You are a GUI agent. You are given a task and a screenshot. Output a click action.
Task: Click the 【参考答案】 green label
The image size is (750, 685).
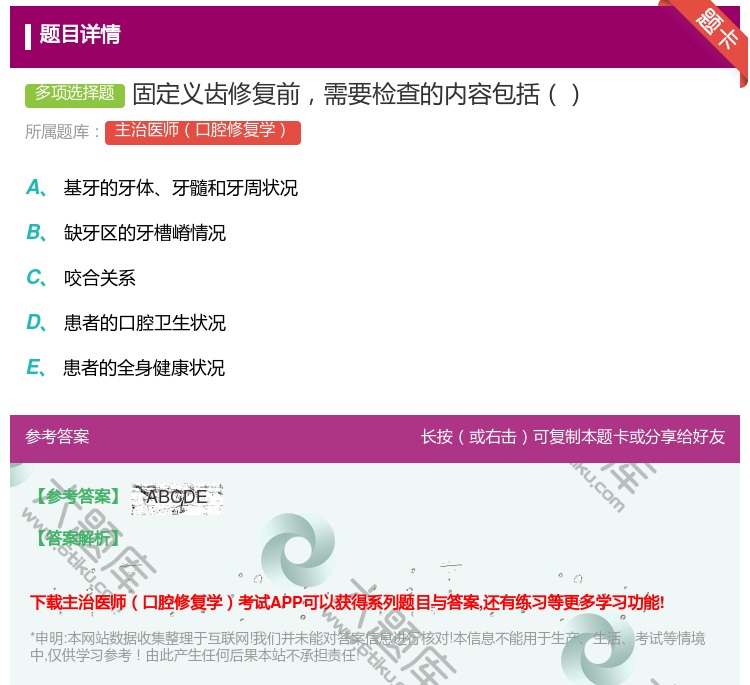[x=78, y=497]
